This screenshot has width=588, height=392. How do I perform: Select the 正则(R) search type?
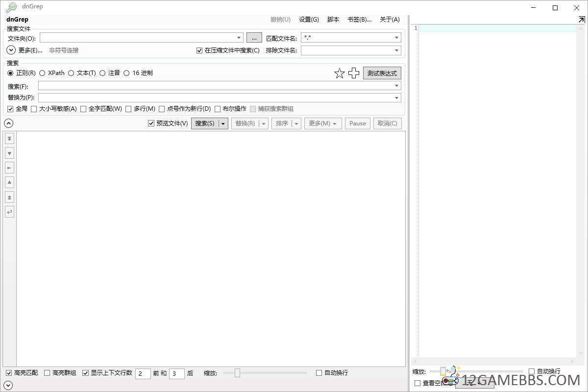(x=22, y=73)
